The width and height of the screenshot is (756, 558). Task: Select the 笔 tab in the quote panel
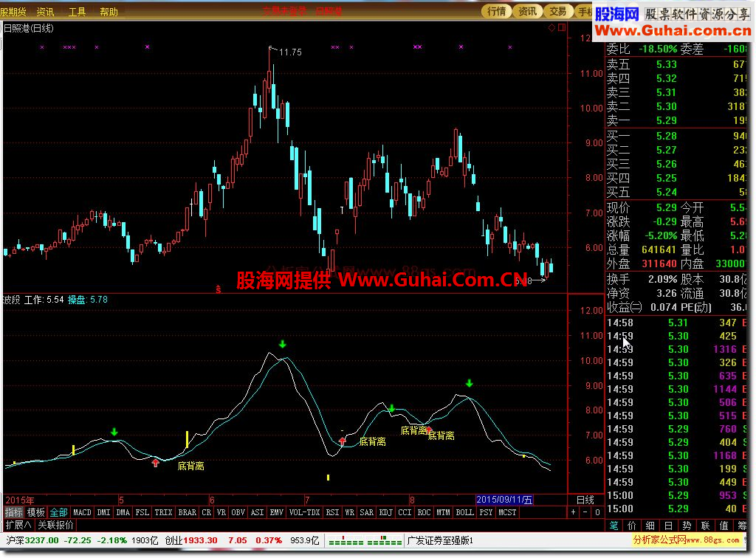614,526
